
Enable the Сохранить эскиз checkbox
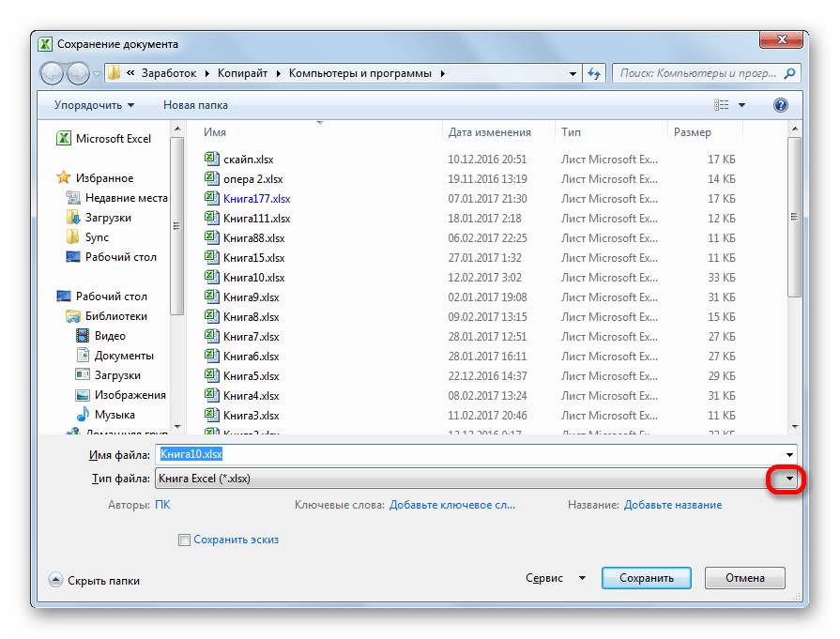[x=184, y=540]
